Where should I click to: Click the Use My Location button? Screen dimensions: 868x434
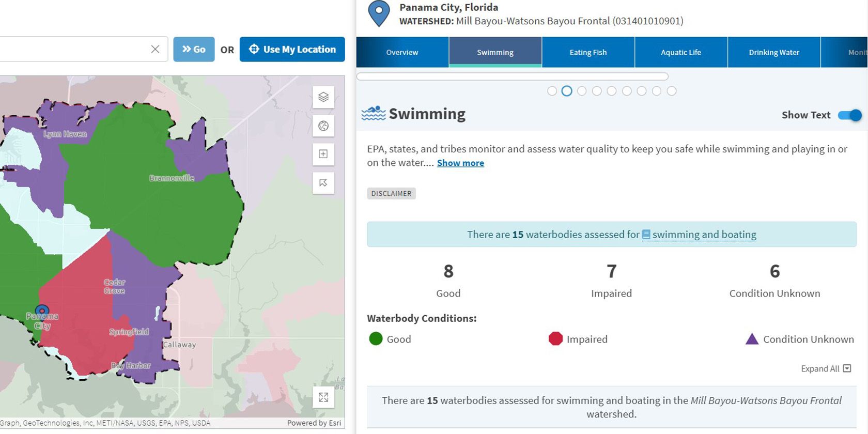pos(292,49)
